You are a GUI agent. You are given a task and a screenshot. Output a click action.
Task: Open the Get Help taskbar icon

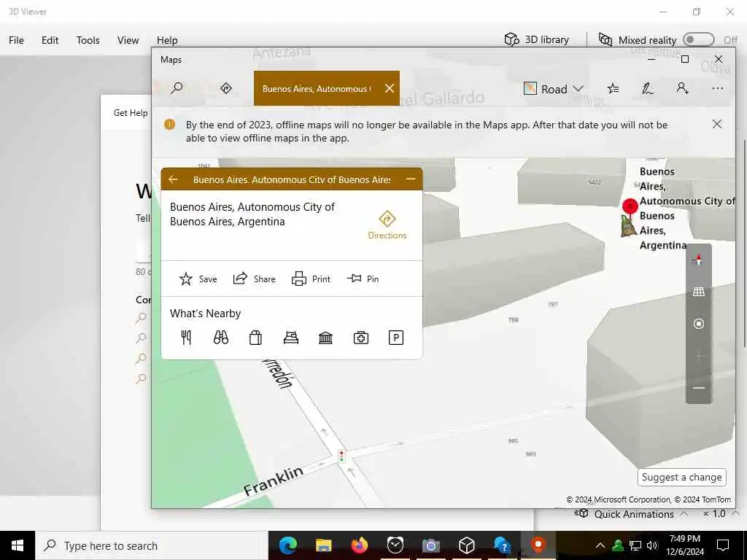502,545
